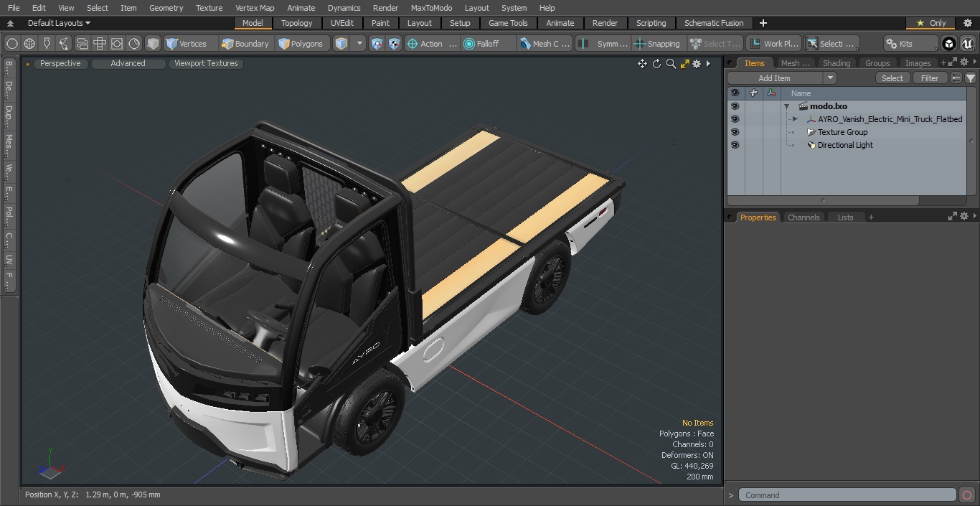Select the sphere primitive tool icon
The image size is (980, 506).
(12, 44)
